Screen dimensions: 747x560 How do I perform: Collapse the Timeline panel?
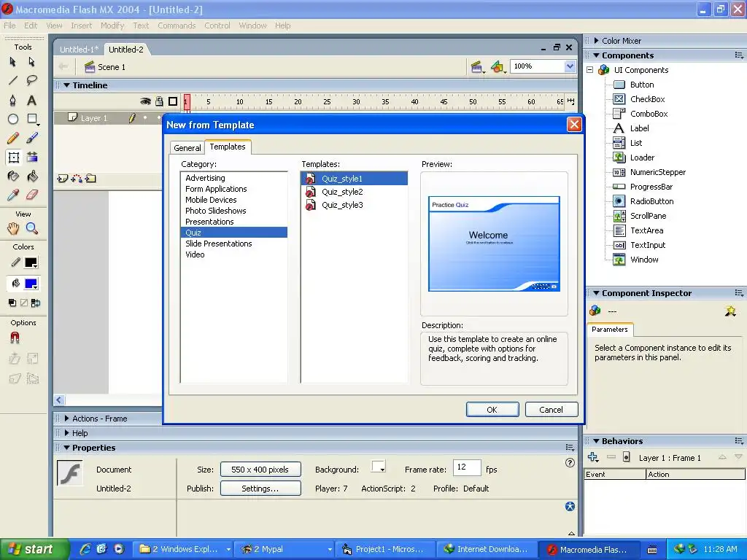66,85
